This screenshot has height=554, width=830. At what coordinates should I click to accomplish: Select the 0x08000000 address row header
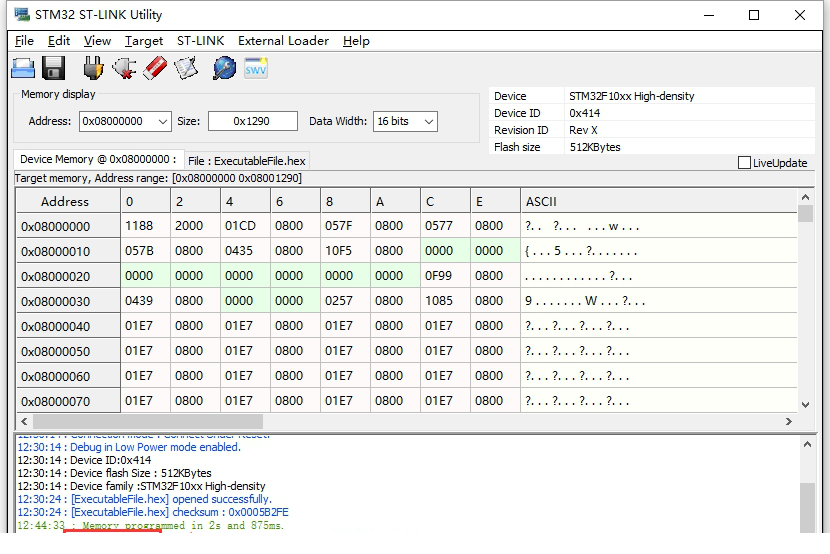coord(68,226)
